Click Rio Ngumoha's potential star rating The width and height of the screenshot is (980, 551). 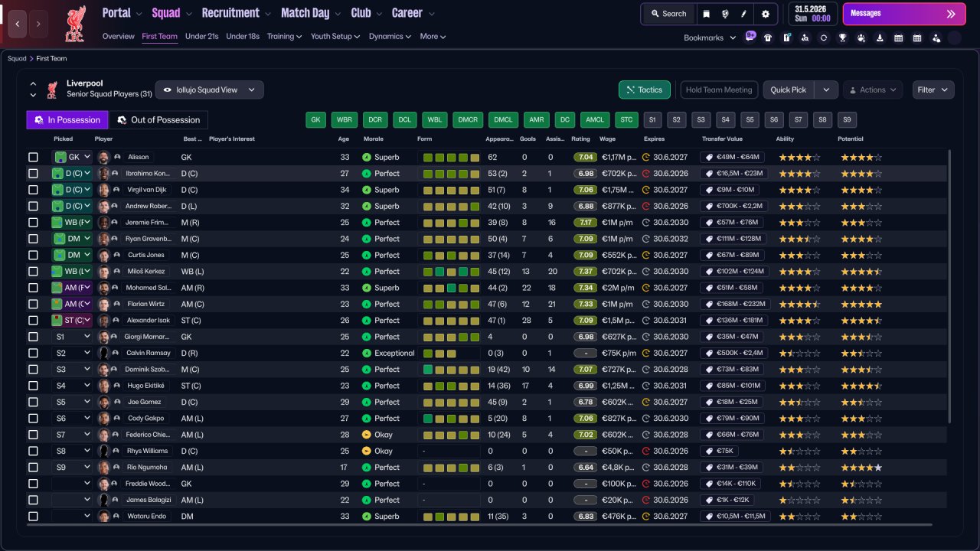pyautogui.click(x=861, y=468)
